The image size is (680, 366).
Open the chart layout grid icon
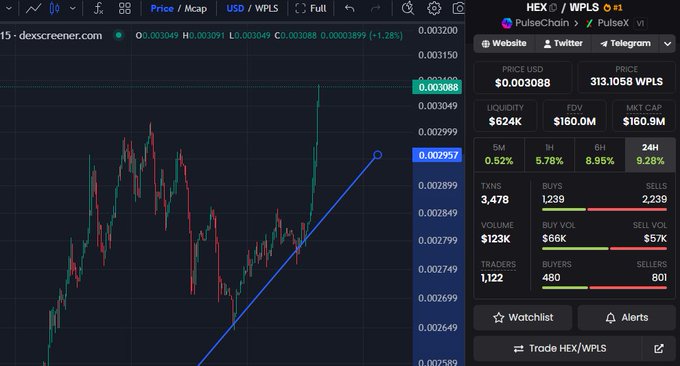point(125,8)
